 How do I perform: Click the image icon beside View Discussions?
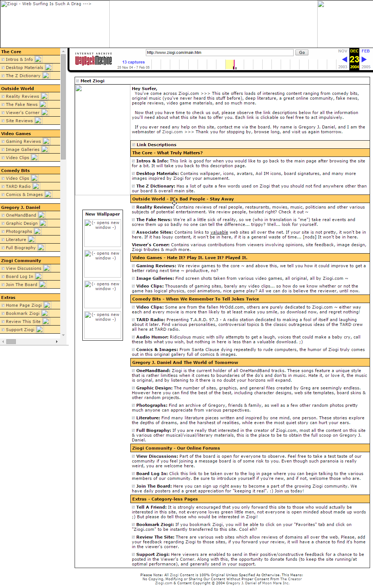point(47,268)
